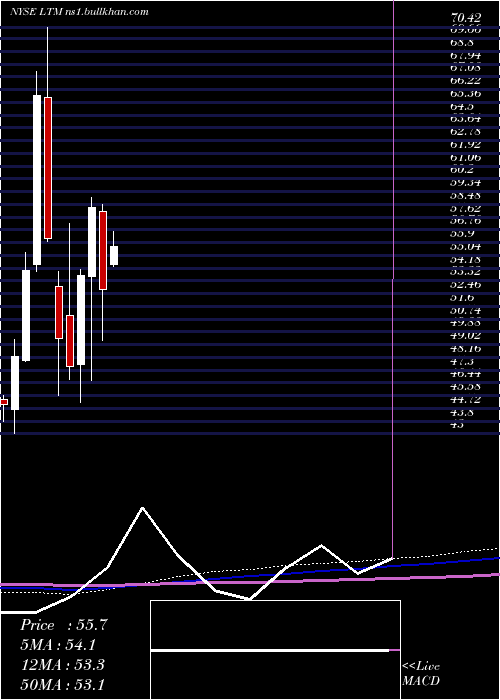Click the 46.44 price label

[466, 374]
